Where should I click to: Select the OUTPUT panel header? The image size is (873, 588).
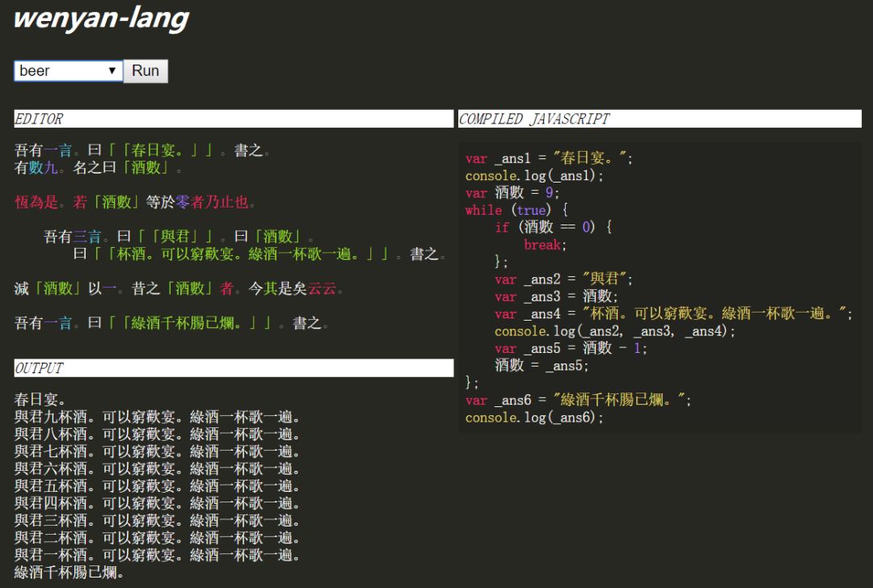pyautogui.click(x=234, y=367)
